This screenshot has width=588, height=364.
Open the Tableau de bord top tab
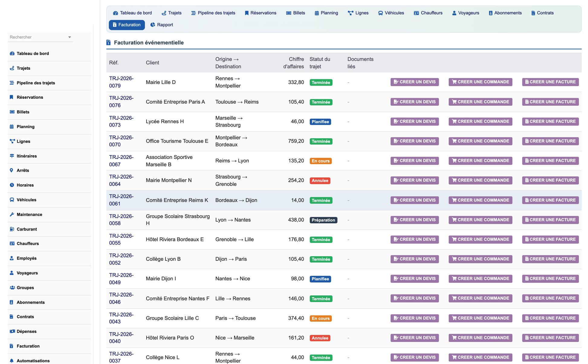coord(132,13)
